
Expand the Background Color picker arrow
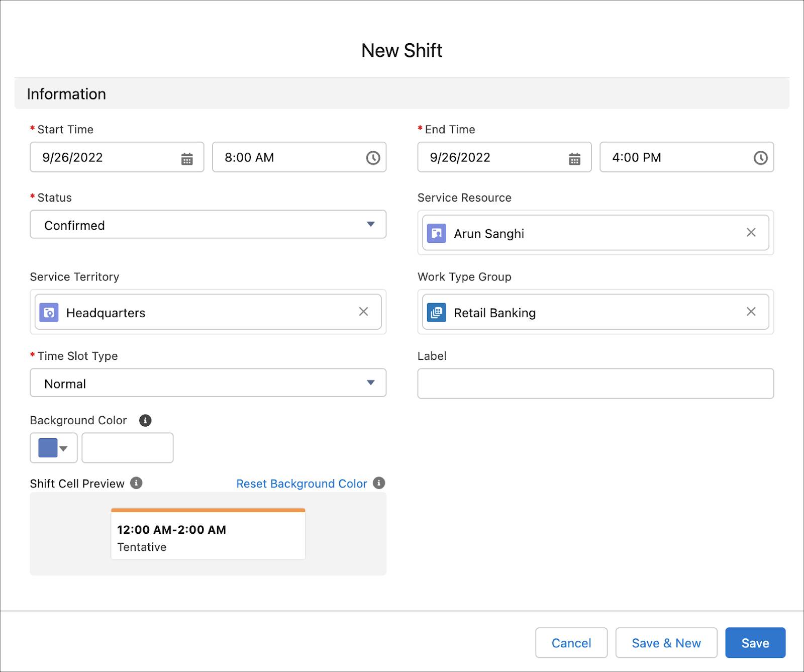[x=62, y=448]
